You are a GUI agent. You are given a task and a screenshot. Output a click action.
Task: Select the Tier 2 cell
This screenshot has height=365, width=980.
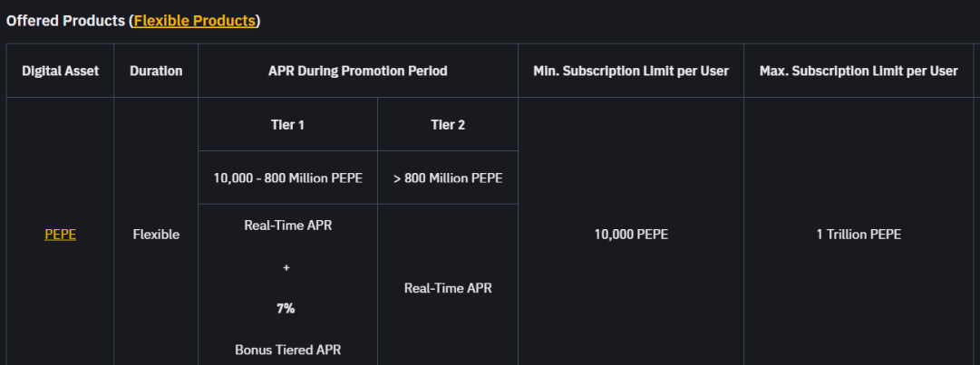[x=448, y=125]
